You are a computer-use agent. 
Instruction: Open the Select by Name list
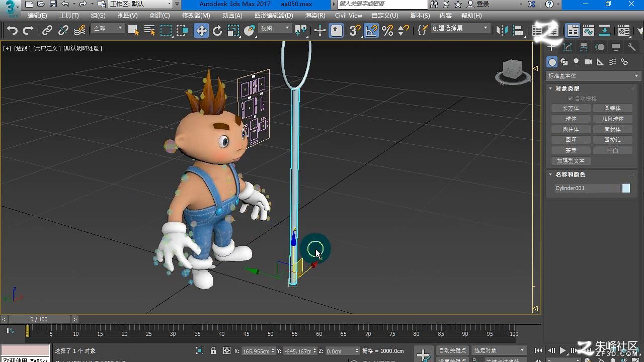pyautogui.click(x=149, y=31)
